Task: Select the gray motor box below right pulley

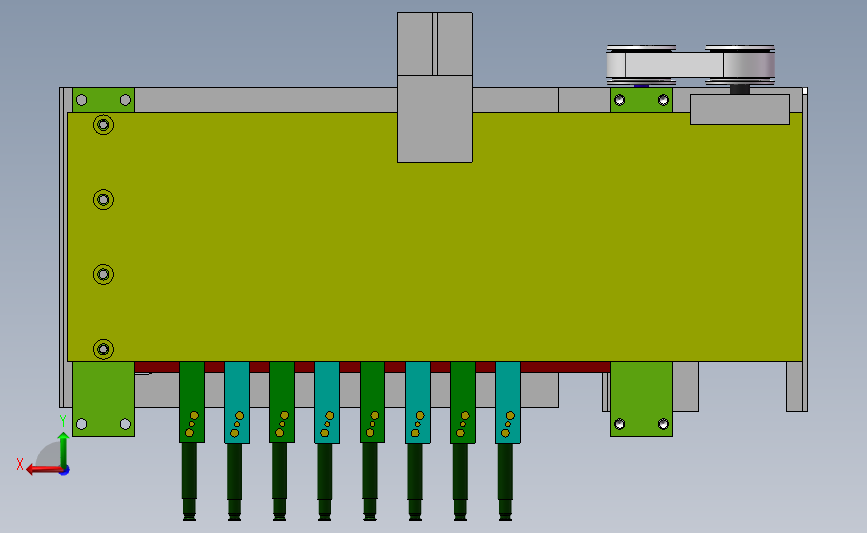Action: coord(739,109)
